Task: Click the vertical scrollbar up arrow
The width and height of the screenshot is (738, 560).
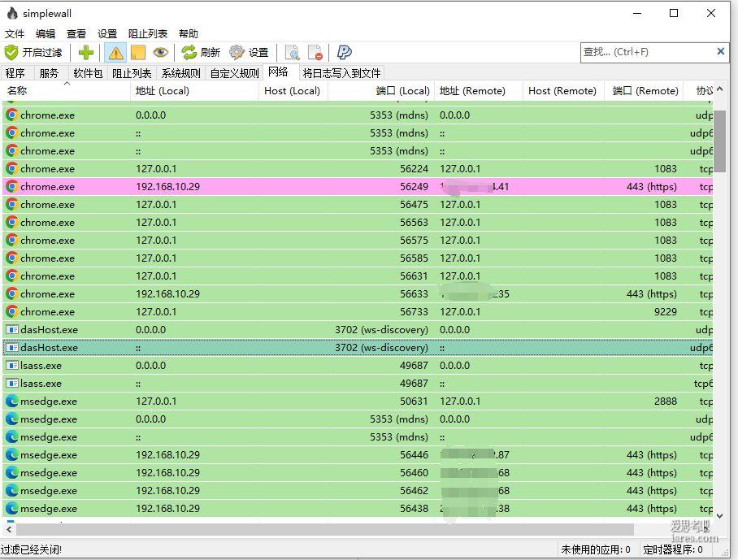Action: tap(719, 89)
